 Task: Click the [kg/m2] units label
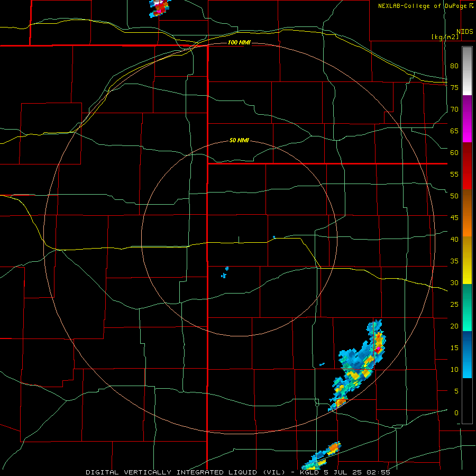point(445,37)
